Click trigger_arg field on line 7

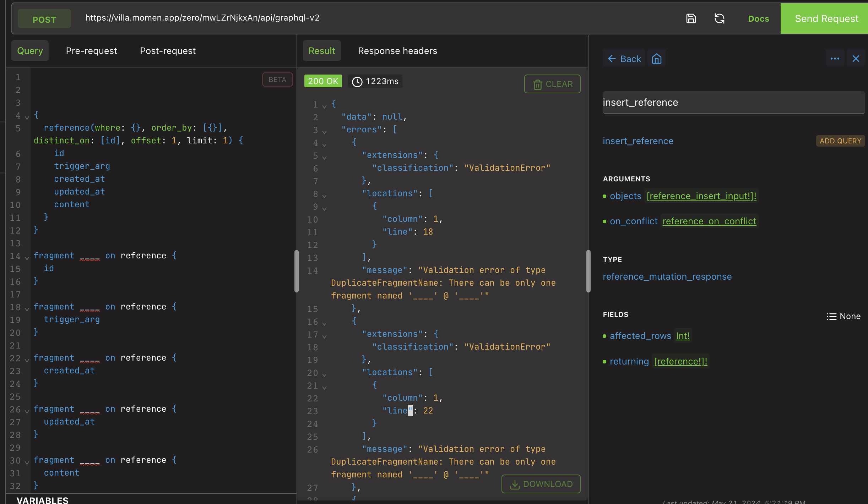[x=82, y=166]
